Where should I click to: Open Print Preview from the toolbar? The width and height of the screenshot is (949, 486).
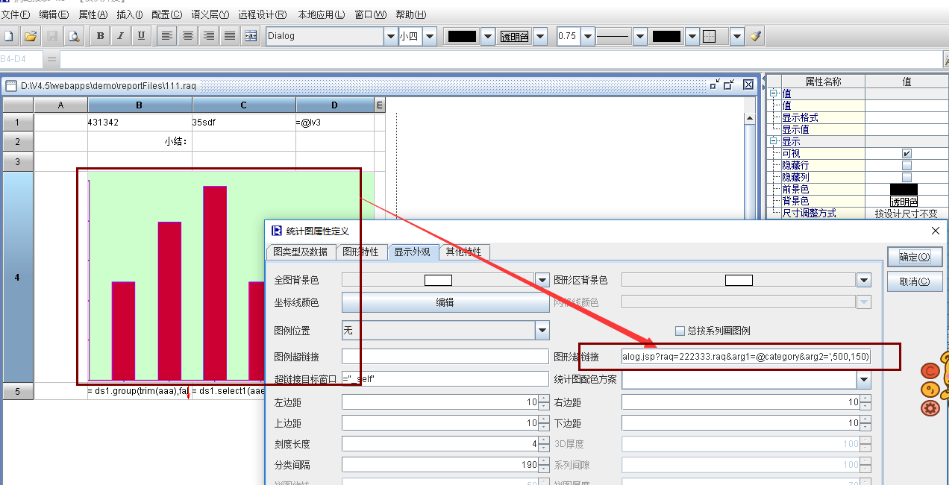[73, 36]
